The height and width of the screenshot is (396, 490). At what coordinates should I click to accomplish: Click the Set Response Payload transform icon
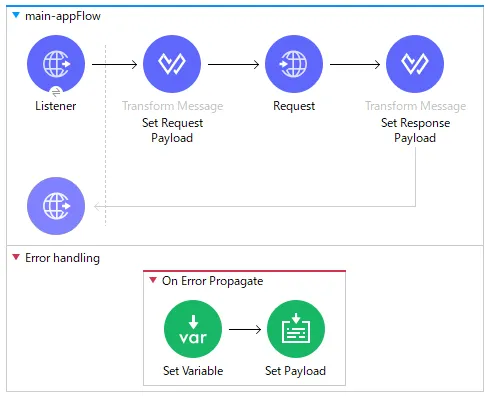pyautogui.click(x=415, y=64)
